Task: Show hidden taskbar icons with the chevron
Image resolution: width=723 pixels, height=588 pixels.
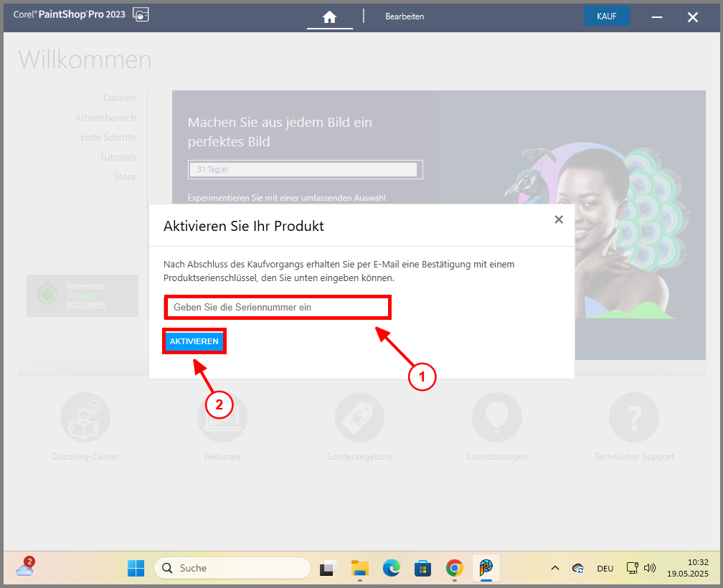Action: click(x=554, y=568)
